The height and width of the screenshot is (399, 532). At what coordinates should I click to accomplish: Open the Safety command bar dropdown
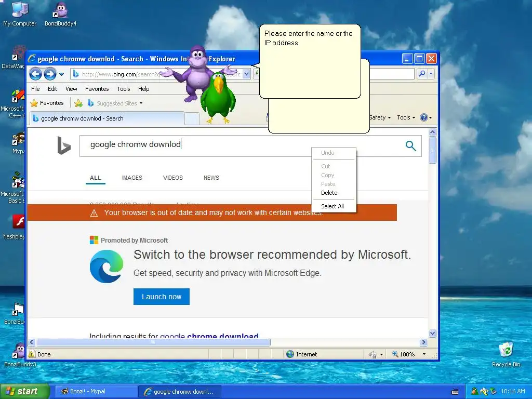point(380,117)
